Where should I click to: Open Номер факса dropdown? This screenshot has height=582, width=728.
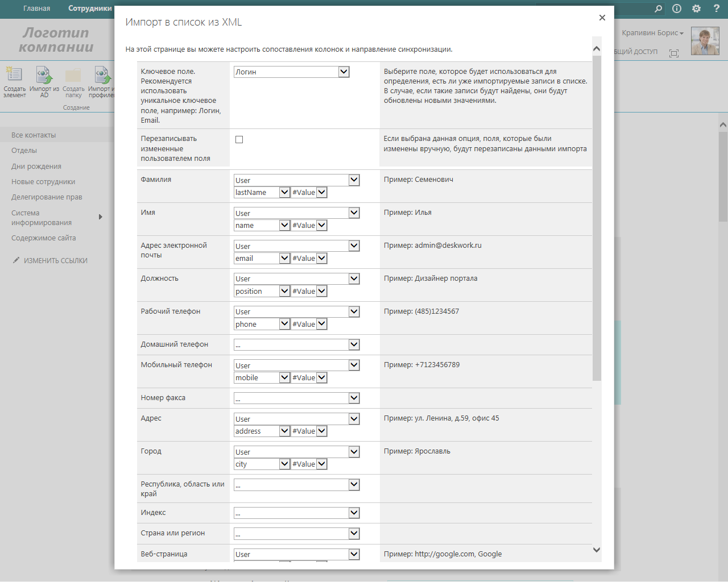(x=296, y=398)
